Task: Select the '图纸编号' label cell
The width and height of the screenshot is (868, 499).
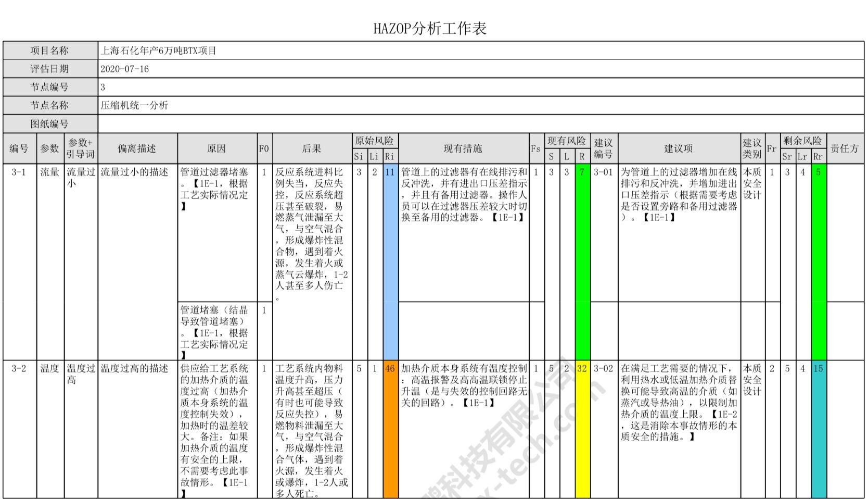Action: pos(50,124)
